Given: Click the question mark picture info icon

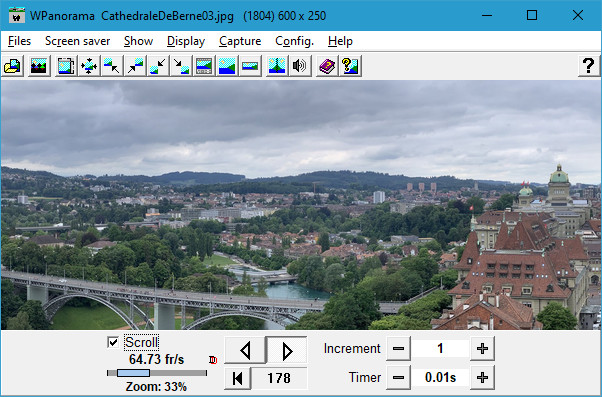Looking at the screenshot, I should click(x=350, y=66).
